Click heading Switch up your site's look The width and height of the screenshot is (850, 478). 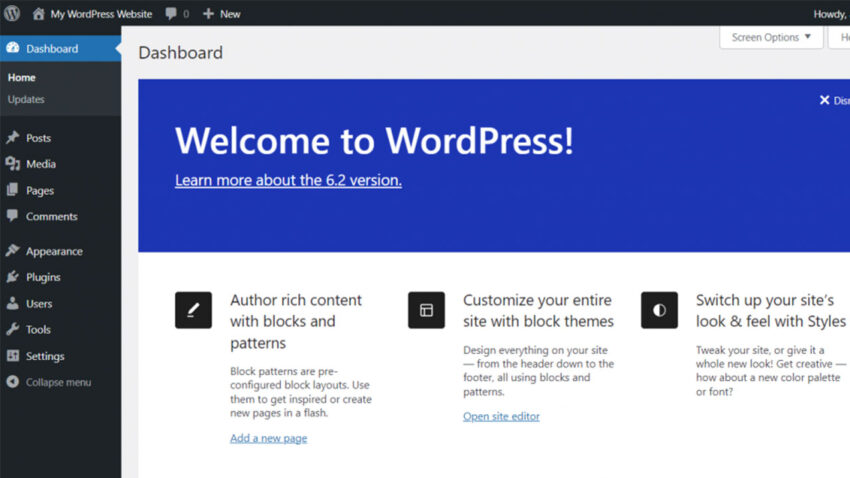click(771, 311)
